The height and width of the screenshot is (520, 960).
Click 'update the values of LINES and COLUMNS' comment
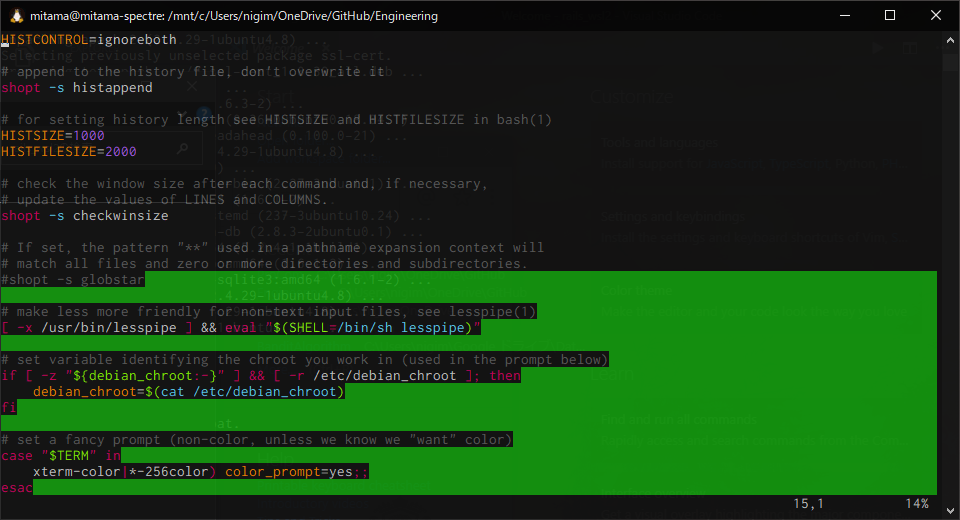click(x=164, y=200)
